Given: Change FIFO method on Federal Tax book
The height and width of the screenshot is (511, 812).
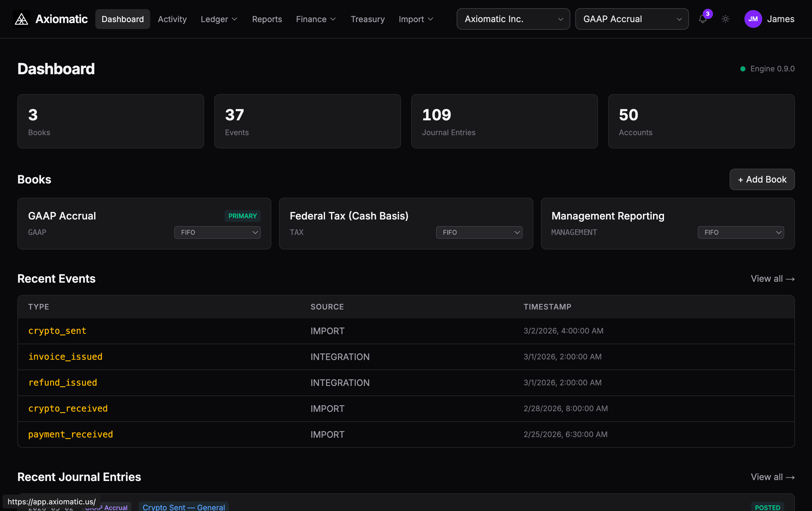Looking at the screenshot, I should click(x=479, y=232).
